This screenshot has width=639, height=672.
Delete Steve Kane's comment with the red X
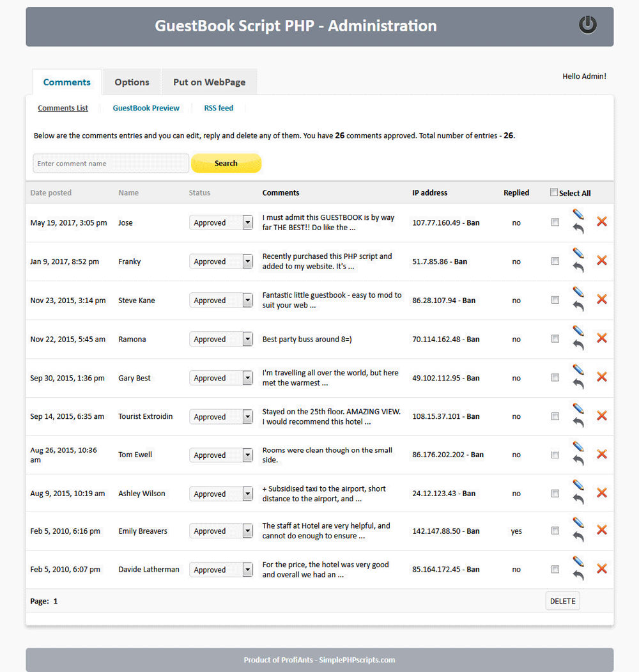[601, 300]
